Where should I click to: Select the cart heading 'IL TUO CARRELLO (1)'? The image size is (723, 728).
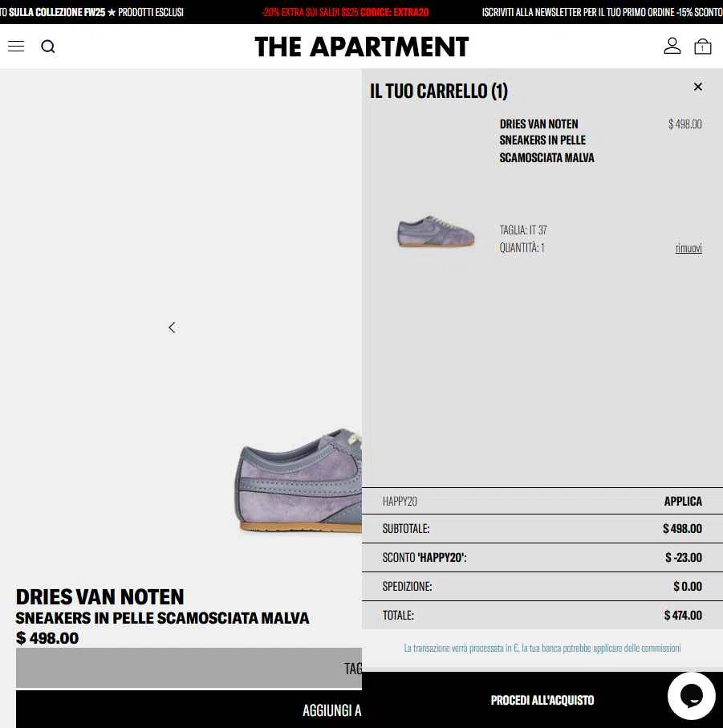pos(438,91)
